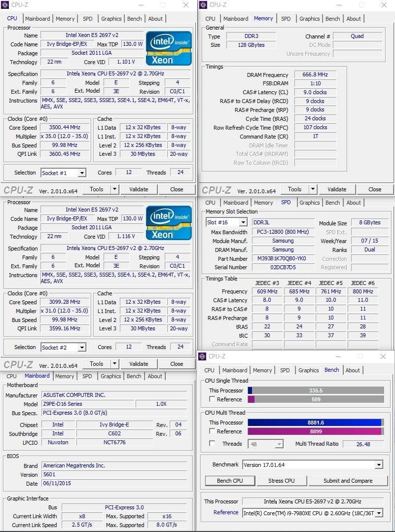Click the single thread Reference bar showing 509

pyautogui.click(x=316, y=399)
